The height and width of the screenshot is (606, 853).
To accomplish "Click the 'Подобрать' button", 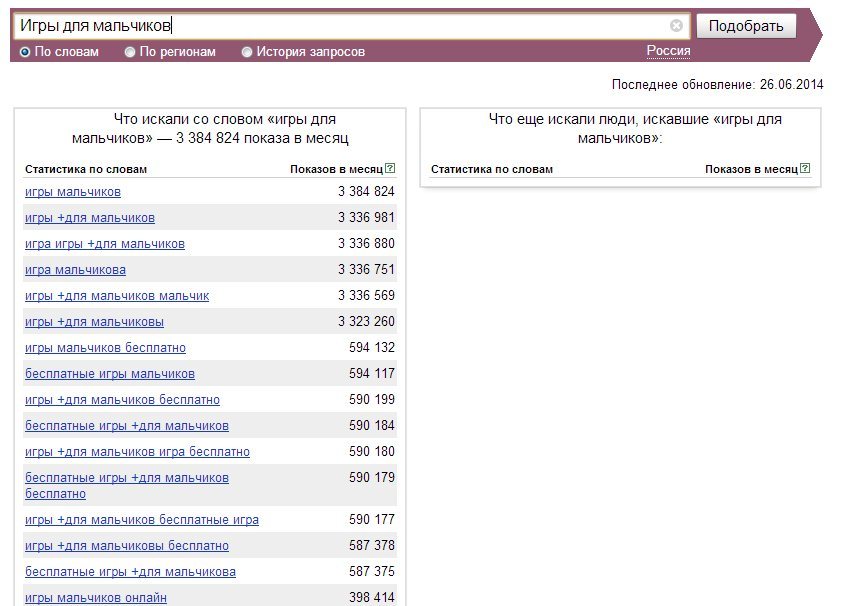I will [746, 26].
